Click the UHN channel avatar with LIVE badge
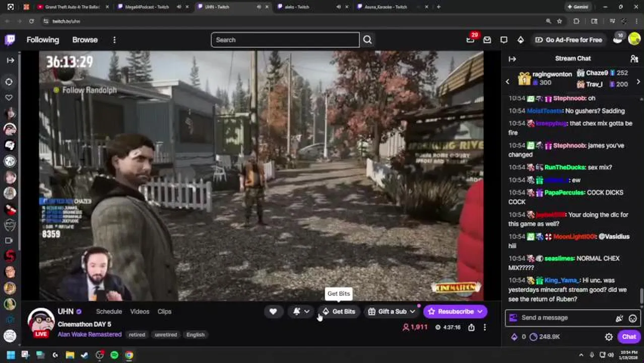This screenshot has width=644, height=363. pyautogui.click(x=41, y=323)
